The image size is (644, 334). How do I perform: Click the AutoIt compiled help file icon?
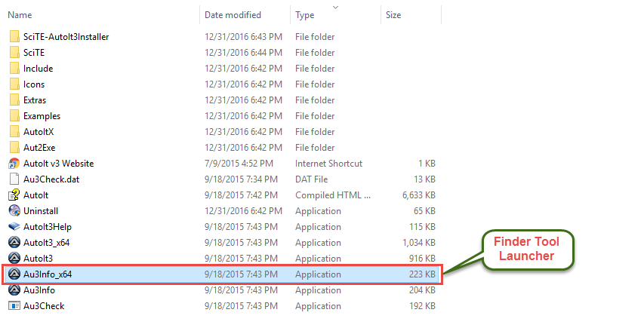14,195
